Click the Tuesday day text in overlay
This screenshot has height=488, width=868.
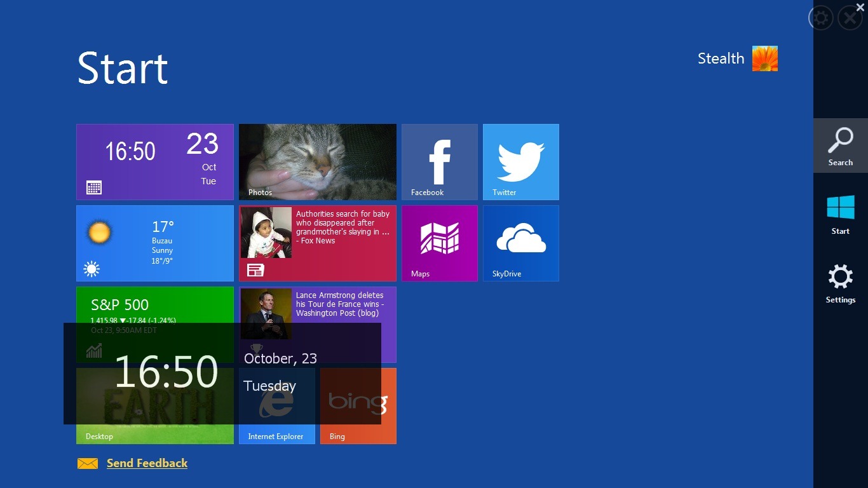click(270, 386)
